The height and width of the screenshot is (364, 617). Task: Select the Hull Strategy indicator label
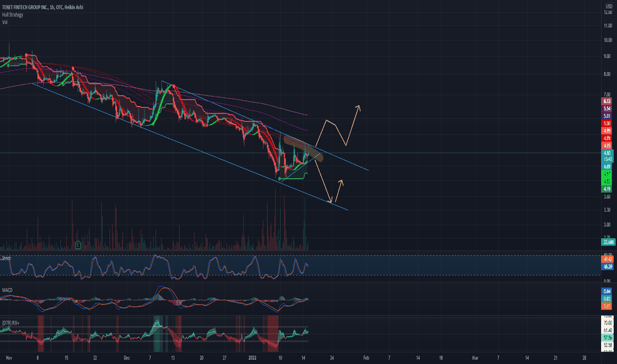pyautogui.click(x=13, y=15)
